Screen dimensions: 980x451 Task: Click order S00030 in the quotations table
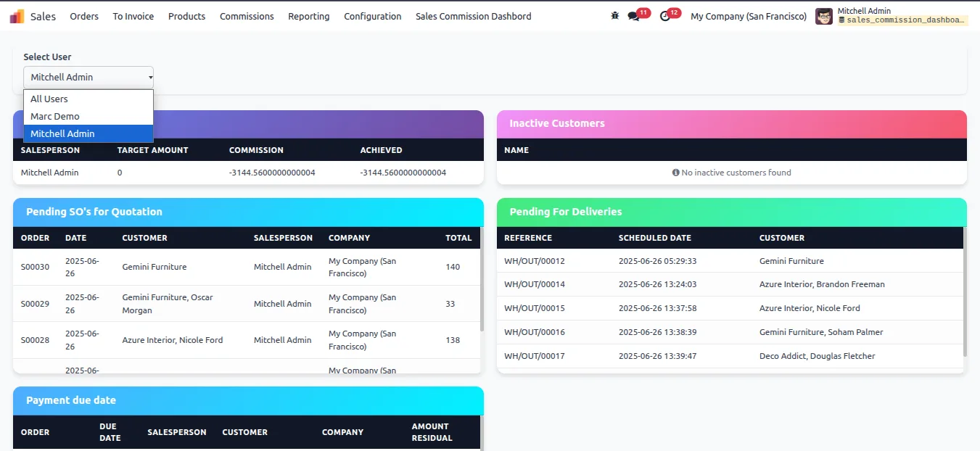click(35, 267)
